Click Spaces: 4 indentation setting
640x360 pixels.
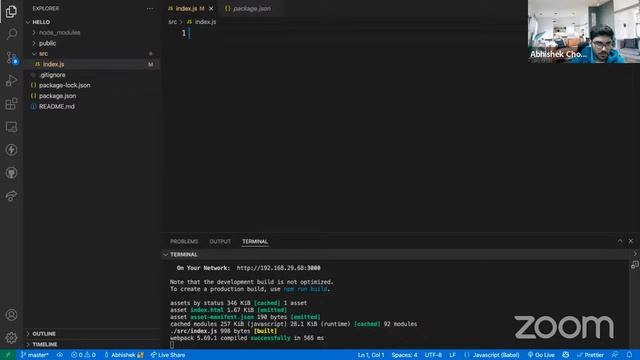[x=404, y=355]
